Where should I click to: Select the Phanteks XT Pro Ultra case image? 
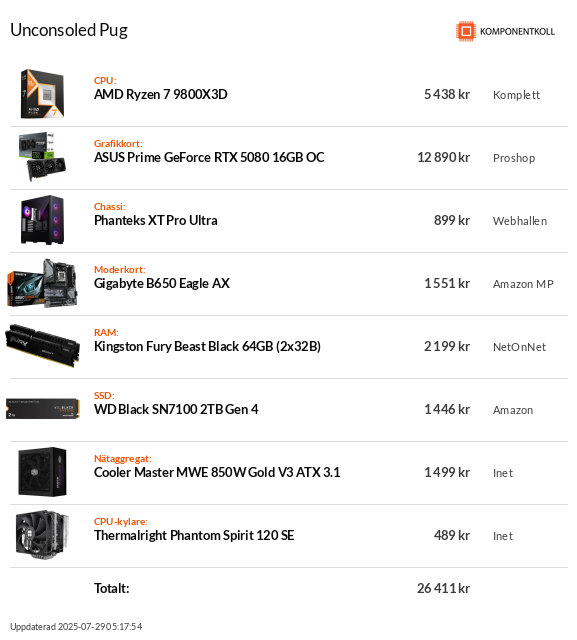[x=42, y=220]
